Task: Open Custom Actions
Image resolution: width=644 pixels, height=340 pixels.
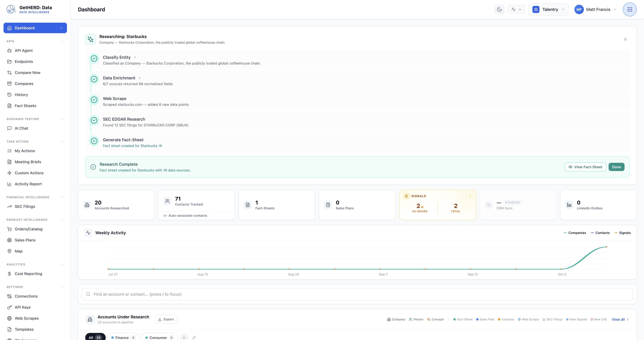Action: pos(35,173)
